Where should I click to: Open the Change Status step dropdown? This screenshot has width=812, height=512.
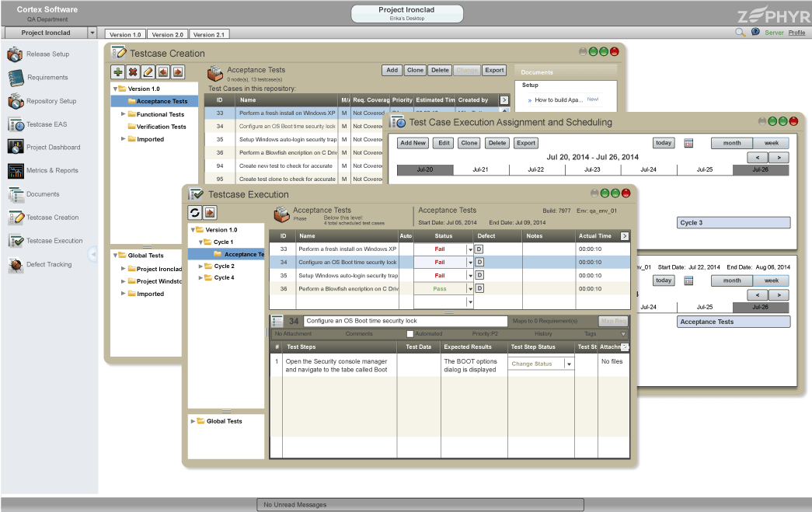[x=569, y=364]
